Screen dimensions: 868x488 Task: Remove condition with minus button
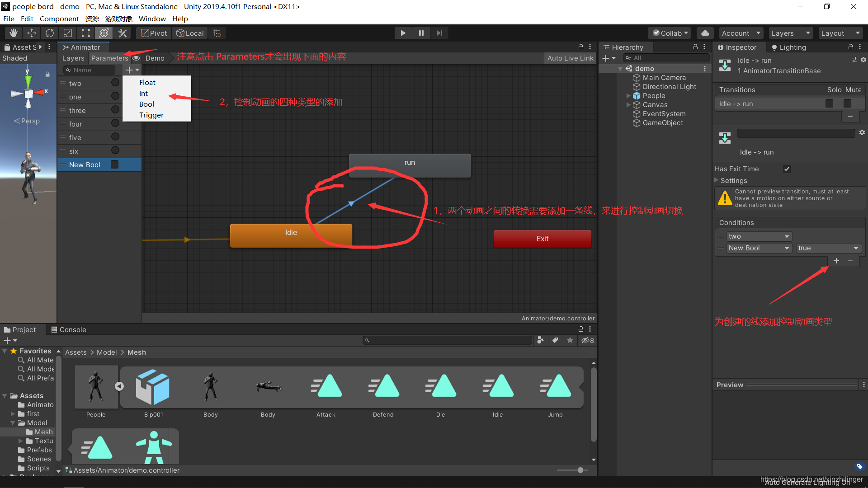pos(850,261)
